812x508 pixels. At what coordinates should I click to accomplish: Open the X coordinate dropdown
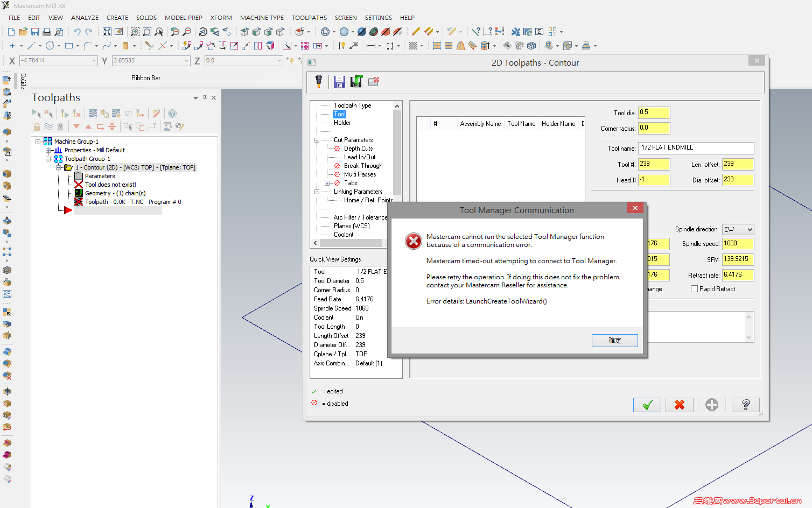94,61
